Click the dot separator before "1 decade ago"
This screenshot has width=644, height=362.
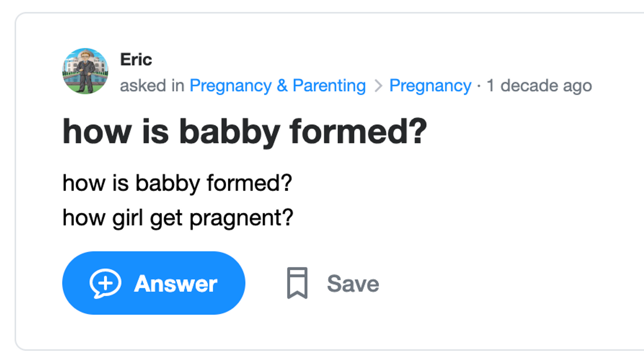479,86
